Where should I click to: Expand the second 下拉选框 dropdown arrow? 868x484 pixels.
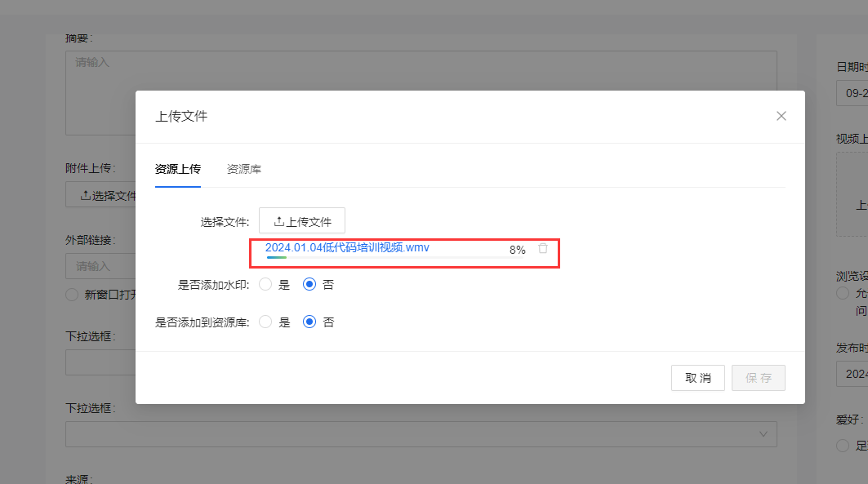(763, 433)
